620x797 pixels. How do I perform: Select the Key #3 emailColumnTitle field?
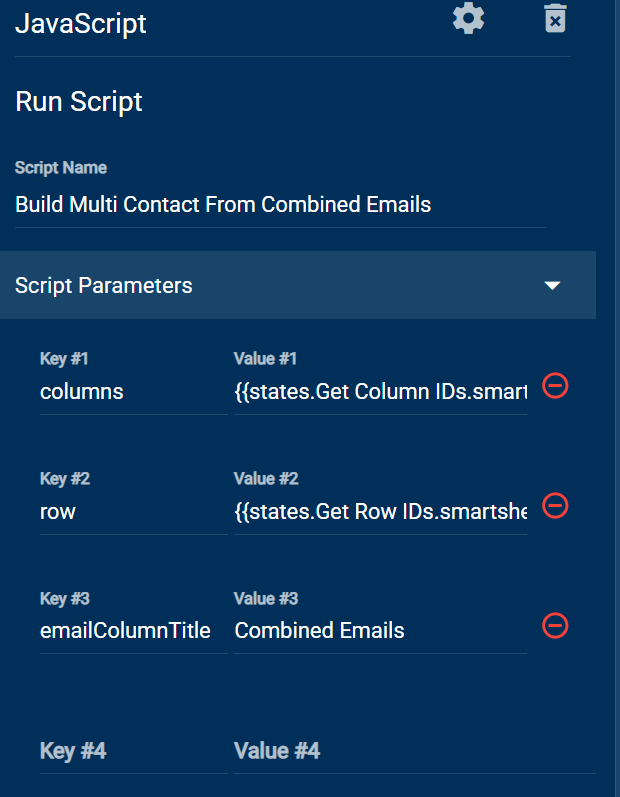click(134, 631)
